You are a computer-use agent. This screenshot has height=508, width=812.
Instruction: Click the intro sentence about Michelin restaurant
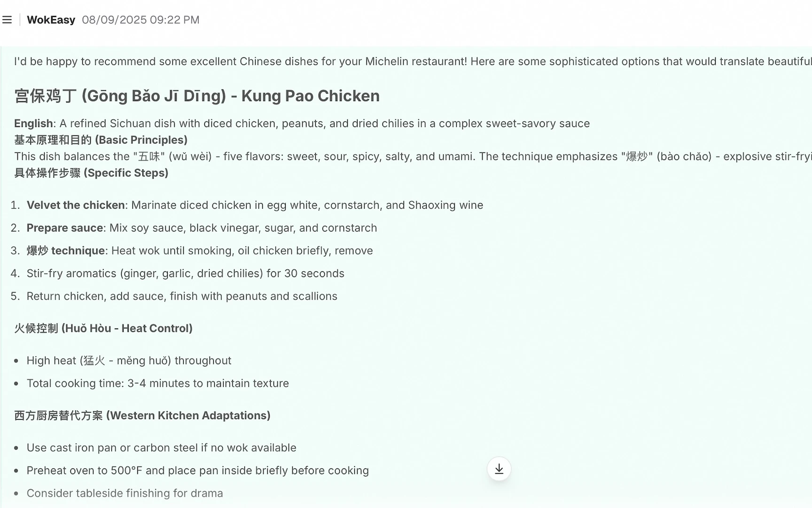[x=413, y=62]
